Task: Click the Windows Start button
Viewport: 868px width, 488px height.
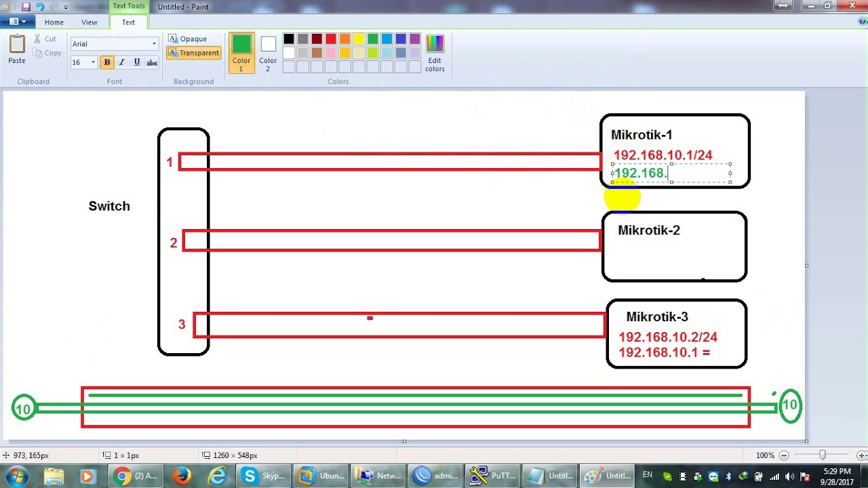Action: pos(15,476)
